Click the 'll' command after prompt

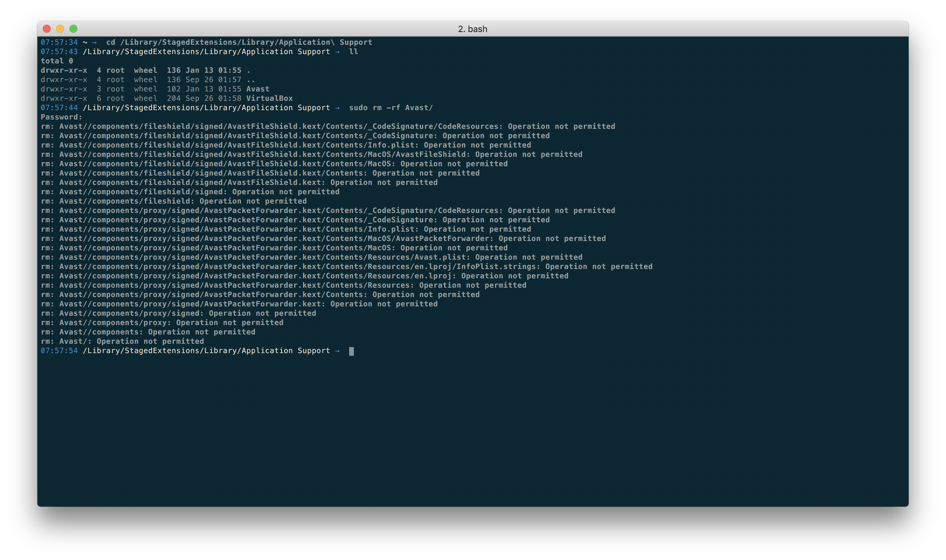click(353, 52)
